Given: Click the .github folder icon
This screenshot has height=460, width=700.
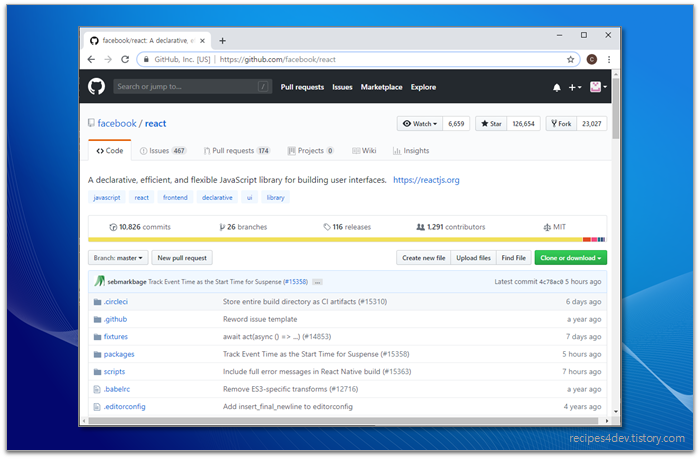Looking at the screenshot, I should [97, 319].
